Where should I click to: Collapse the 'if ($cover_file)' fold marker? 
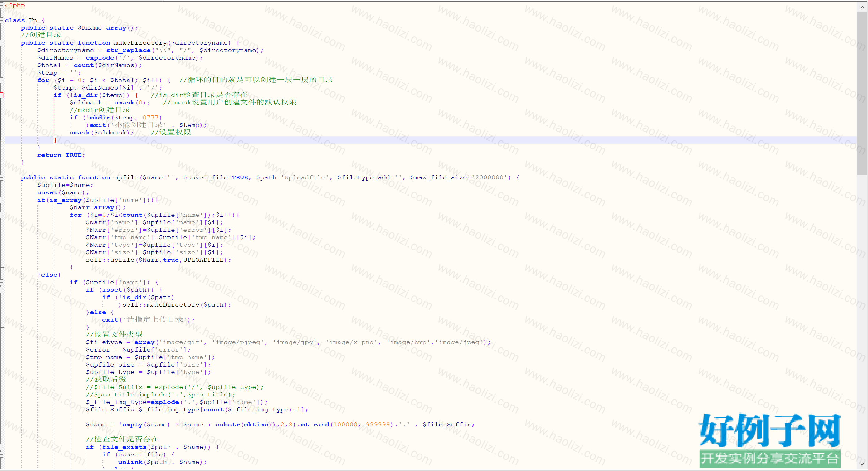(x=2, y=454)
